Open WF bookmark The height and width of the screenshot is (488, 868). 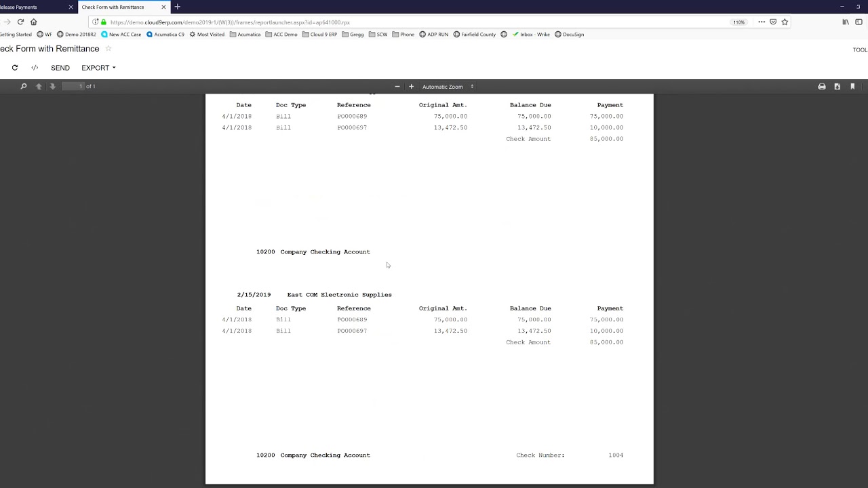[45, 35]
